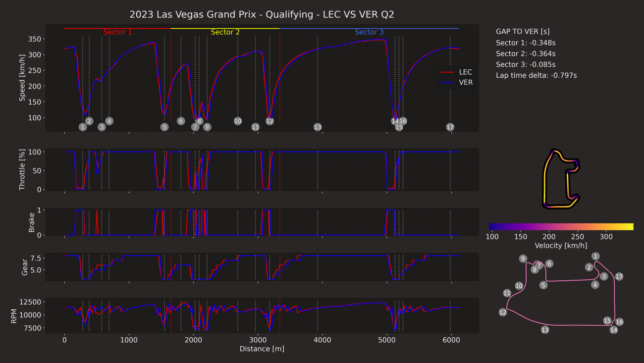Pick turn 11 circle on the track map
Screen dimensions: 644x363
(507, 293)
